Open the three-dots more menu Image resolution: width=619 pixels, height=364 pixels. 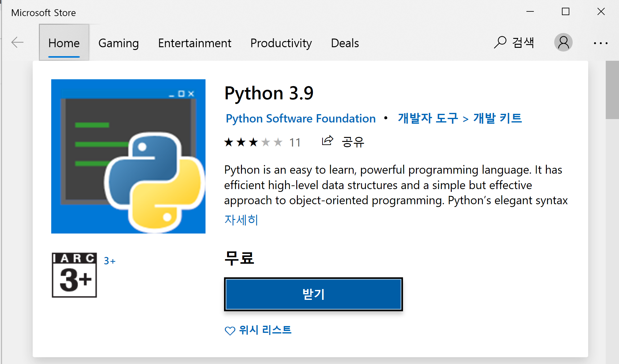coord(600,43)
